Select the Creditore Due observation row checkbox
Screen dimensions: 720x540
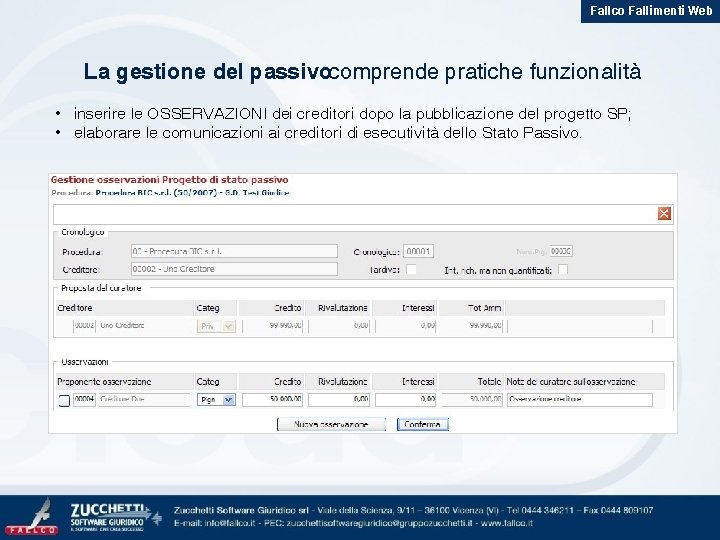point(64,400)
